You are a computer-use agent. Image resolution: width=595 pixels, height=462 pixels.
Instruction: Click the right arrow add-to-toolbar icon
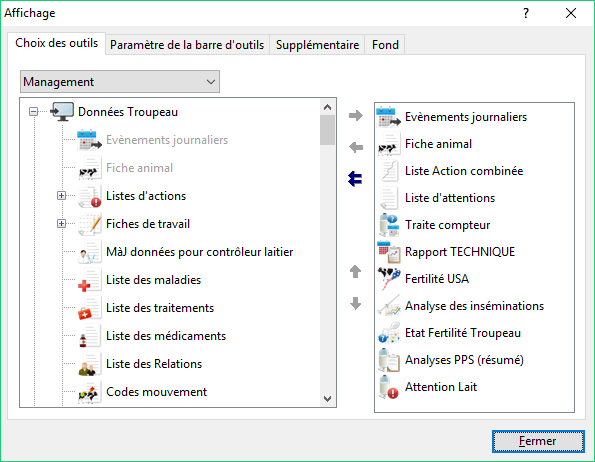click(x=356, y=115)
